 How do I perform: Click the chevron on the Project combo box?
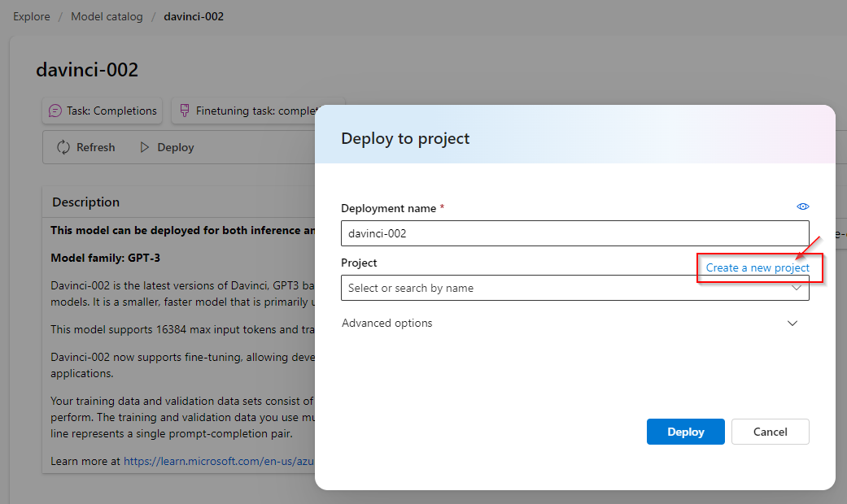pyautogui.click(x=797, y=289)
